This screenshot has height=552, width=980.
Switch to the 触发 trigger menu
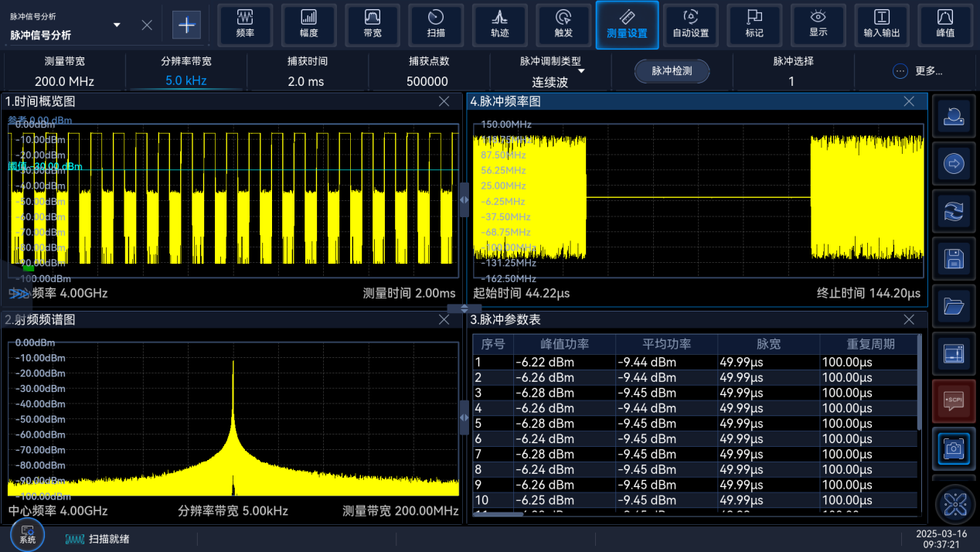[x=563, y=25]
